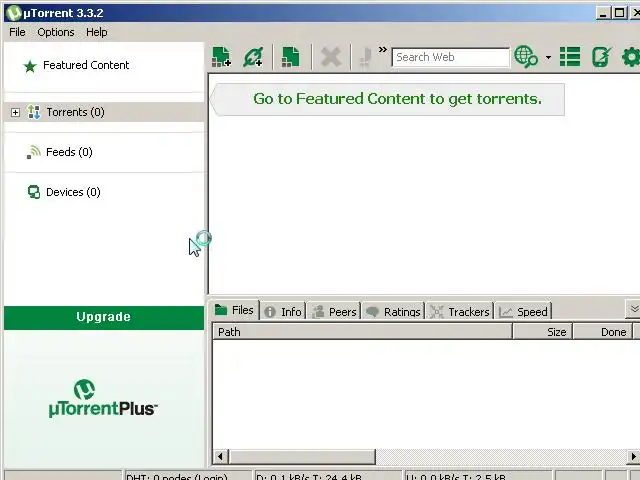640x480 pixels.
Task: Open the Help menu
Action: click(x=97, y=32)
